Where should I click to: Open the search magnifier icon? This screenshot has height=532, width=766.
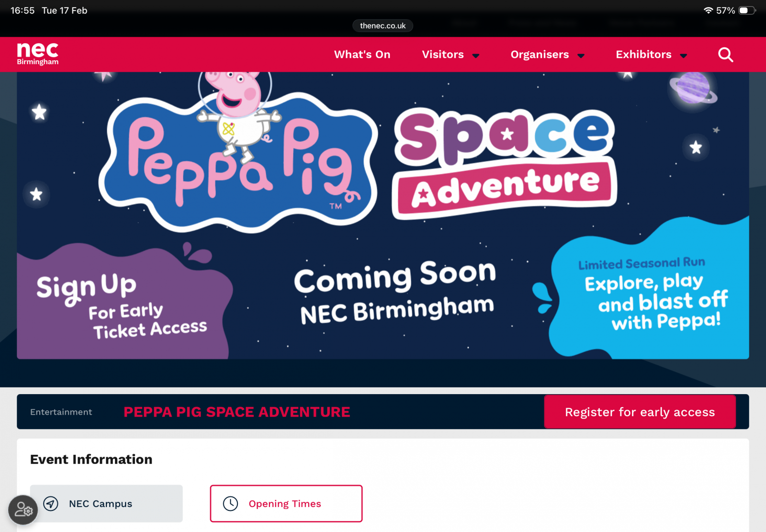[725, 55]
